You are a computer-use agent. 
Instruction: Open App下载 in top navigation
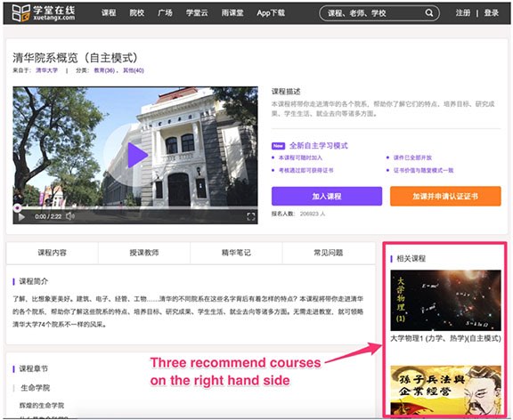(271, 13)
